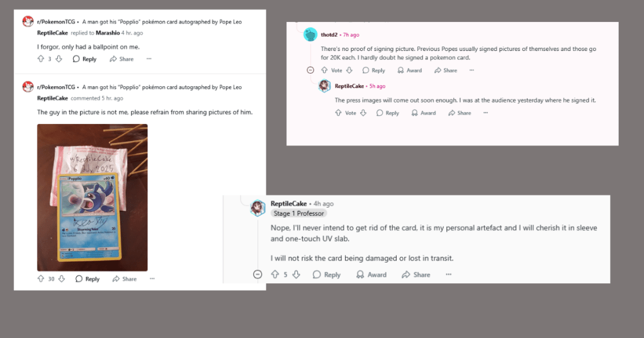Reply to ReptileCake's press images comment
The height and width of the screenshot is (338, 644).
click(x=388, y=113)
